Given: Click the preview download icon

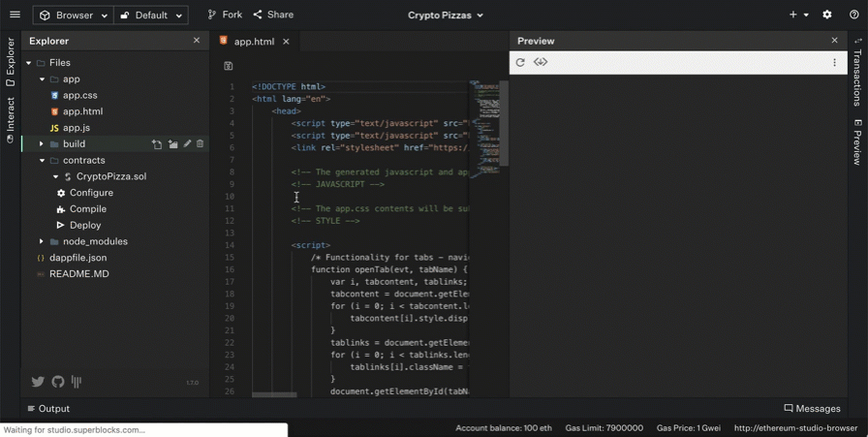Looking at the screenshot, I should pyautogui.click(x=540, y=62).
